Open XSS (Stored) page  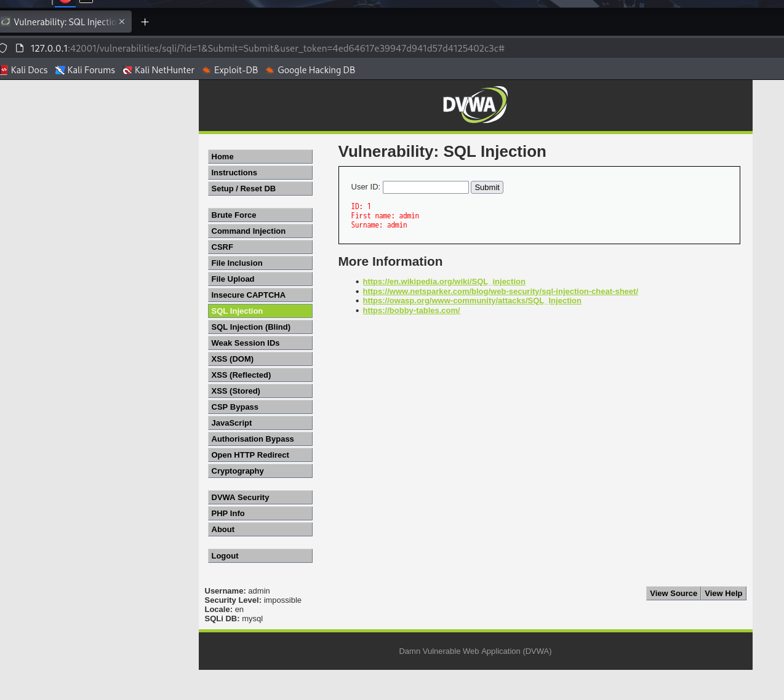[260, 391]
